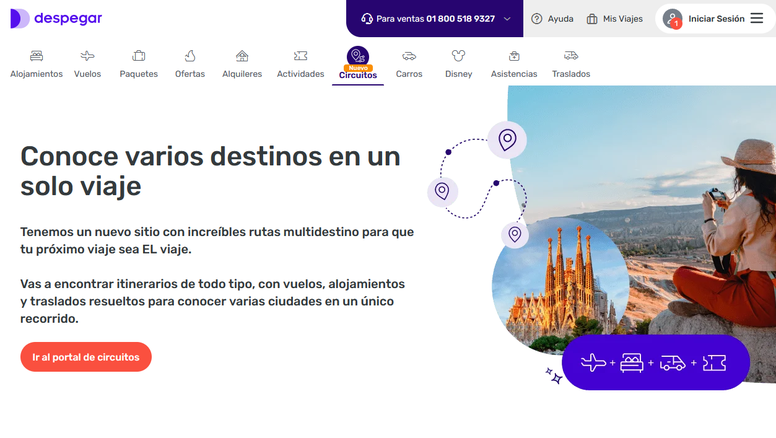Select the Disney tab label

[458, 74]
